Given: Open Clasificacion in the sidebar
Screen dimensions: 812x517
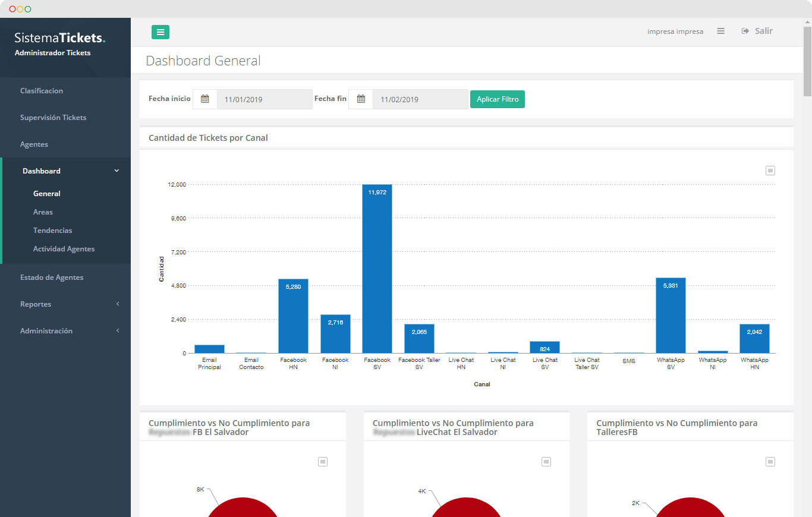Looking at the screenshot, I should click(42, 91).
